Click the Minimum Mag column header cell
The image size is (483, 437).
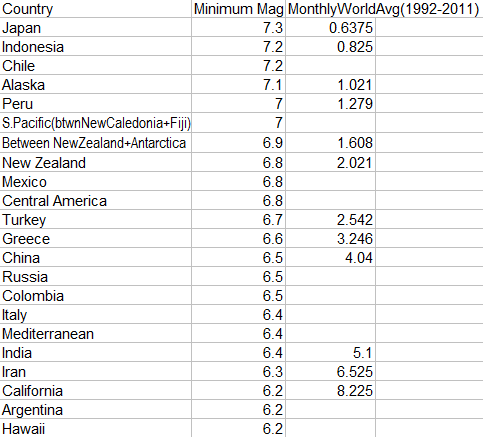[239, 9]
